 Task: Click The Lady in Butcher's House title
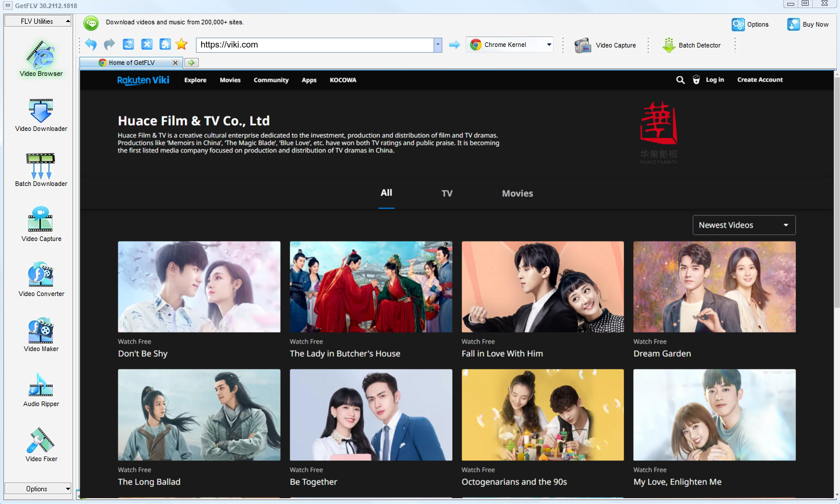345,353
